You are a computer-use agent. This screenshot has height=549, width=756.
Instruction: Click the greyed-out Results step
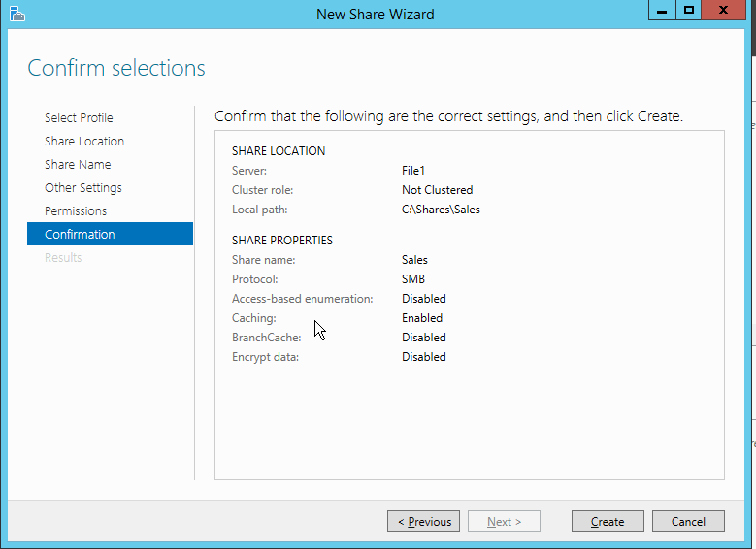click(63, 257)
